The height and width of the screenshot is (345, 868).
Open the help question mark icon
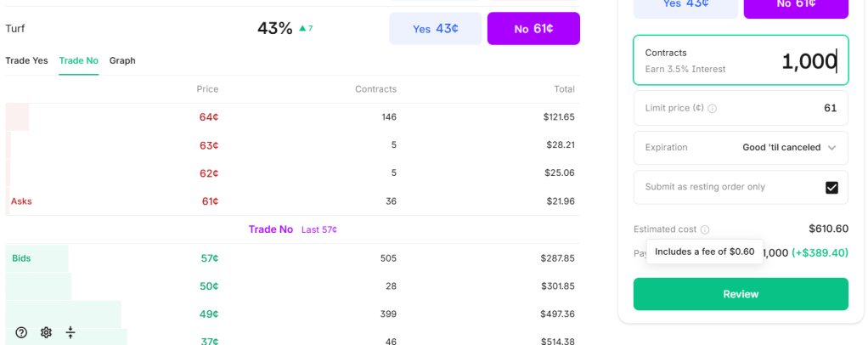point(21,332)
